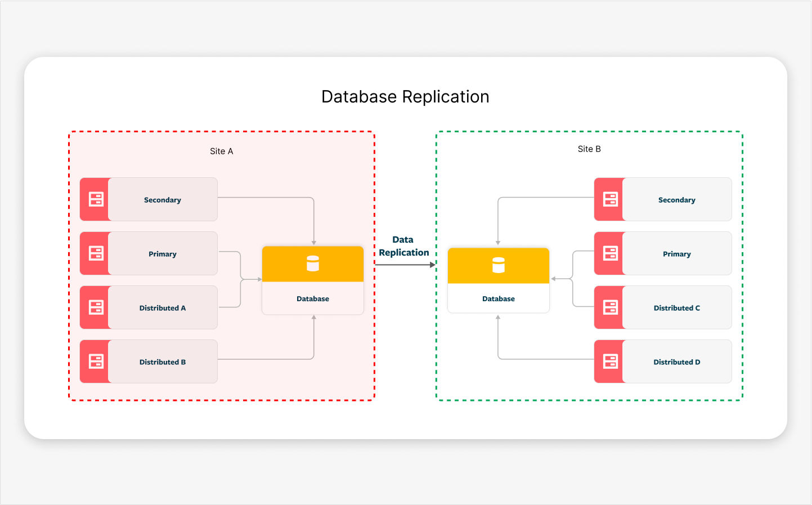Click the Site B heading text
This screenshot has height=505, width=812.
[589, 149]
